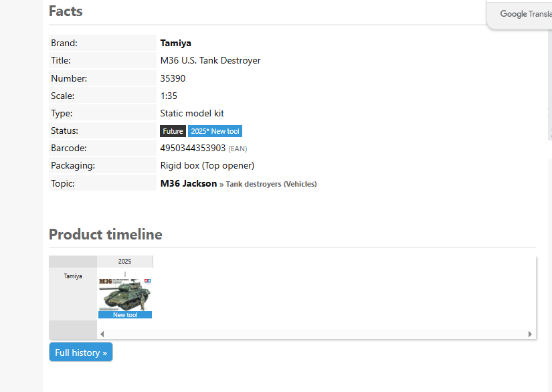This screenshot has height=392, width=552.
Task: Open the Tamiya brand link
Action: (x=176, y=43)
